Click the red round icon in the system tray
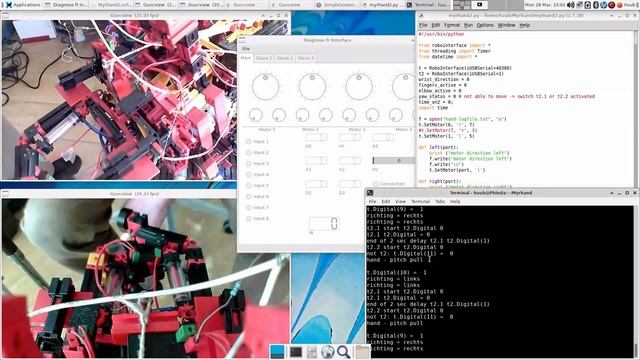This screenshot has width=640, height=360. pos(611,5)
